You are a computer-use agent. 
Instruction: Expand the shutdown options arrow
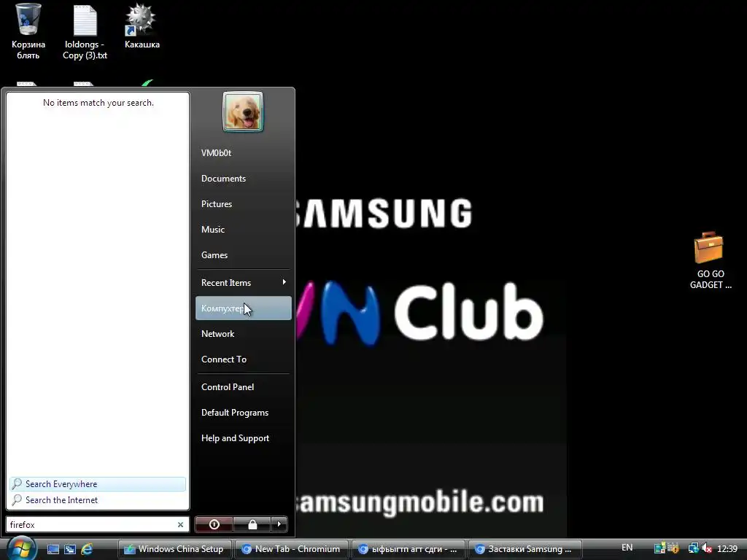[x=279, y=524]
